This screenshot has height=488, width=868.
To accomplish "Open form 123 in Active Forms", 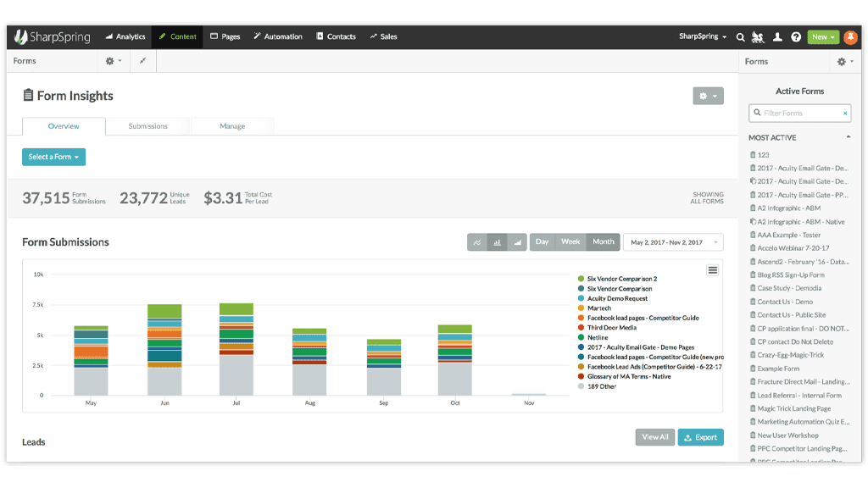I will (x=759, y=155).
